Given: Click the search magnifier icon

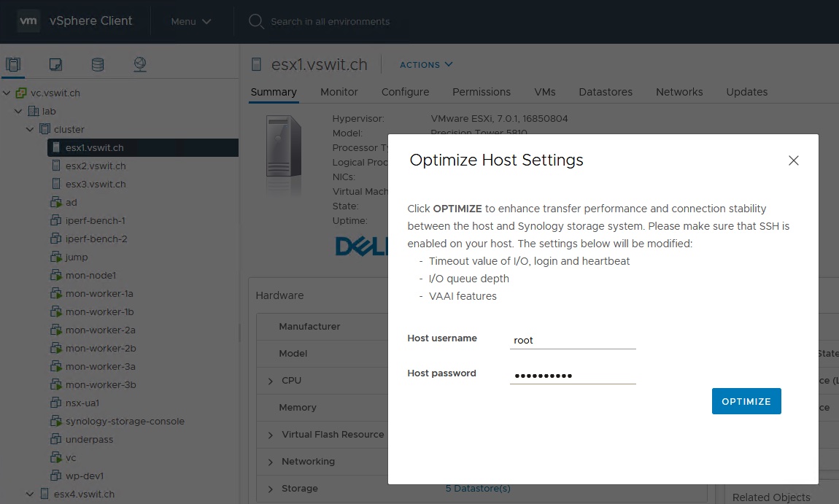Looking at the screenshot, I should 255,22.
